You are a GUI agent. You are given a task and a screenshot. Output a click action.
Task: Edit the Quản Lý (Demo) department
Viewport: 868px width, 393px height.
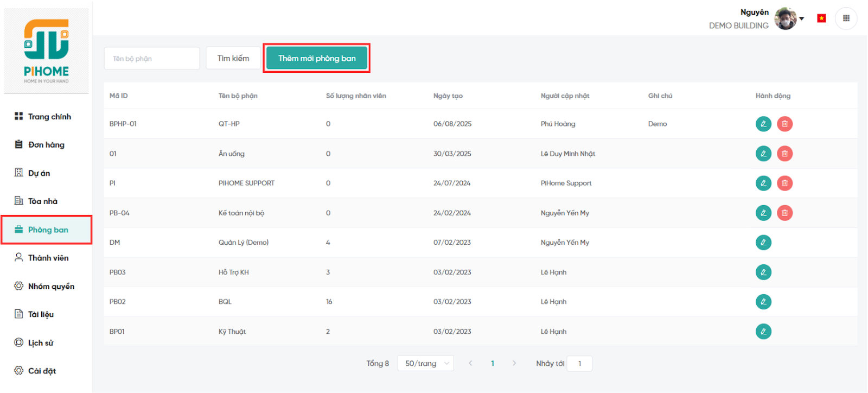coord(763,242)
